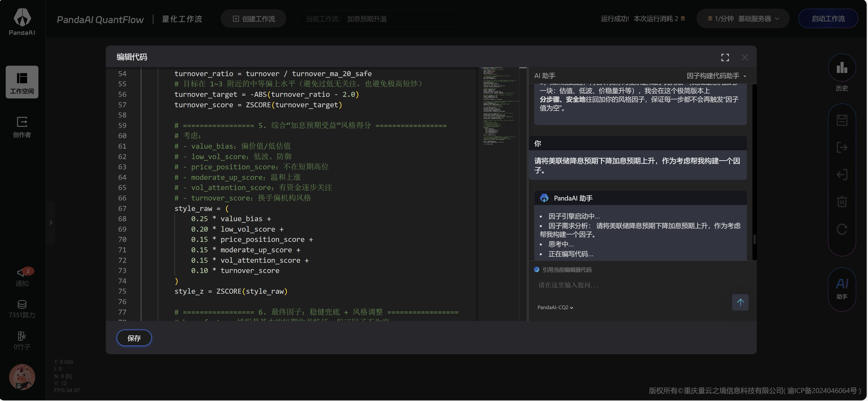Click the turnover_score = ZSCORE line
Screen dimensions: 868x401
pyautogui.click(x=258, y=105)
